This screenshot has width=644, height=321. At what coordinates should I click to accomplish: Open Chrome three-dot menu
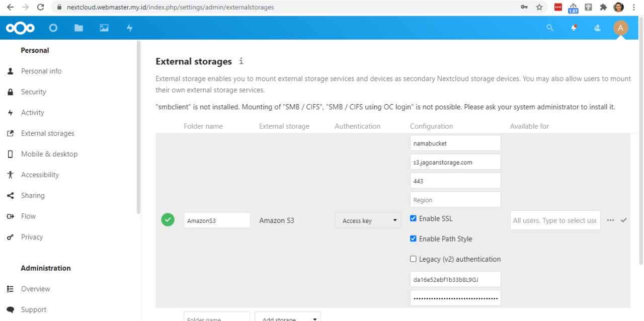[x=635, y=7]
